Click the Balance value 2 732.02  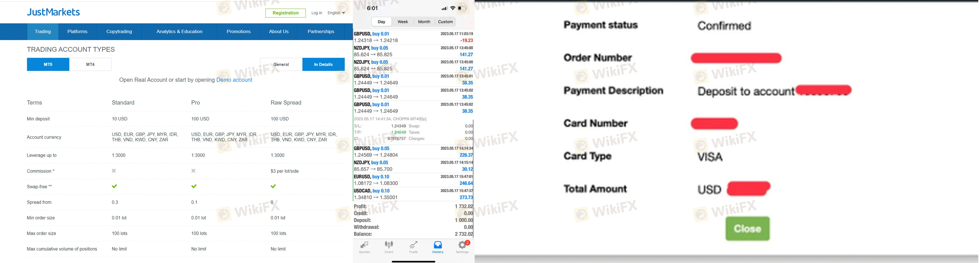464,234
